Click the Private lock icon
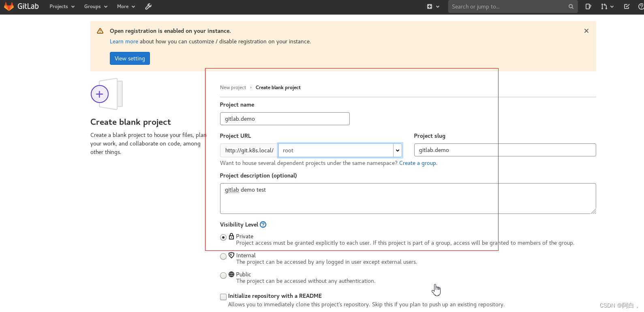 [x=231, y=236]
